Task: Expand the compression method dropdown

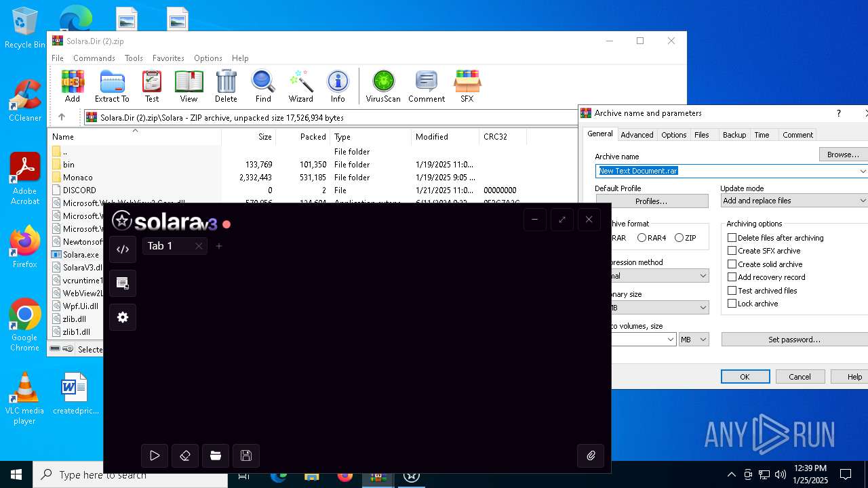Action: click(703, 276)
